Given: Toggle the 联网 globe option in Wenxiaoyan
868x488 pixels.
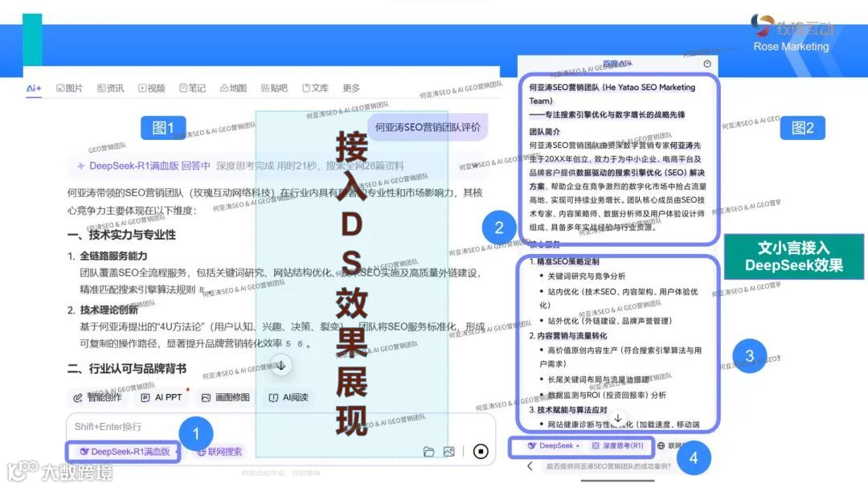Looking at the screenshot, I should (x=669, y=445).
